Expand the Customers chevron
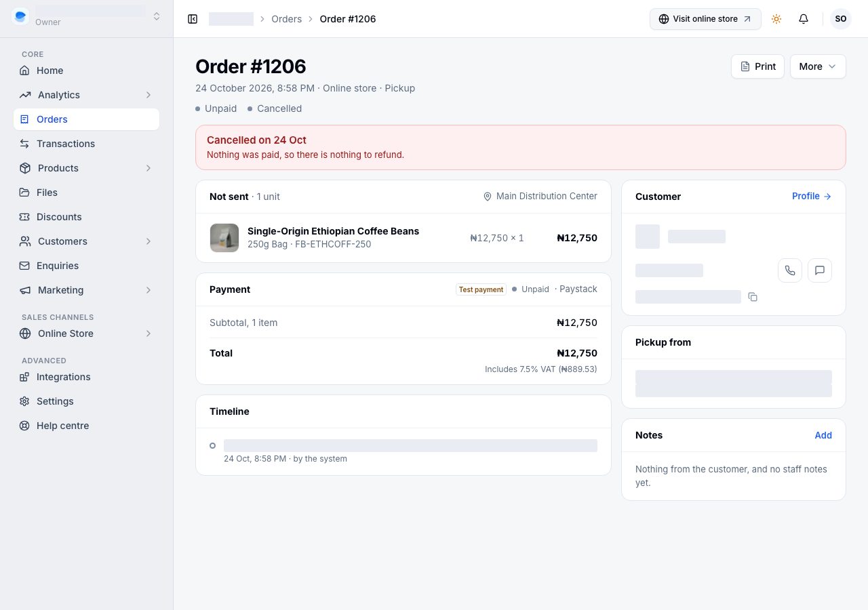 click(149, 241)
